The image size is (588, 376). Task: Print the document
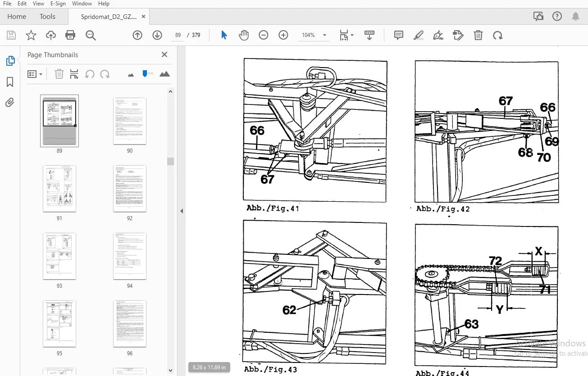(x=70, y=35)
